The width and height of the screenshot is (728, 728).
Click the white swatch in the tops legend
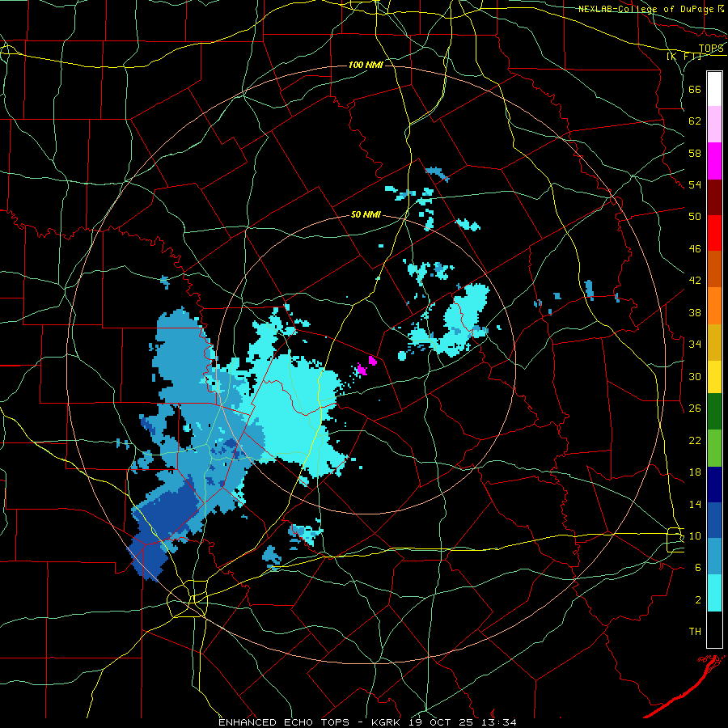714,89
